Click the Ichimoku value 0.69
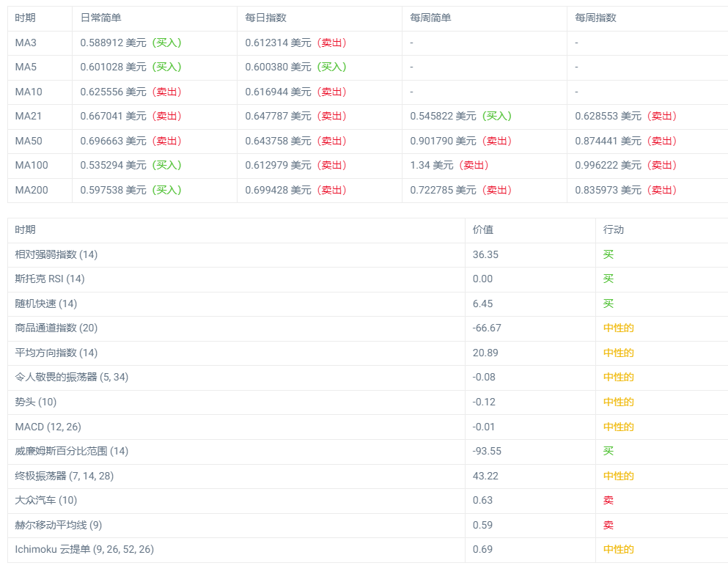Viewport: 728px width, 574px height. tap(483, 549)
